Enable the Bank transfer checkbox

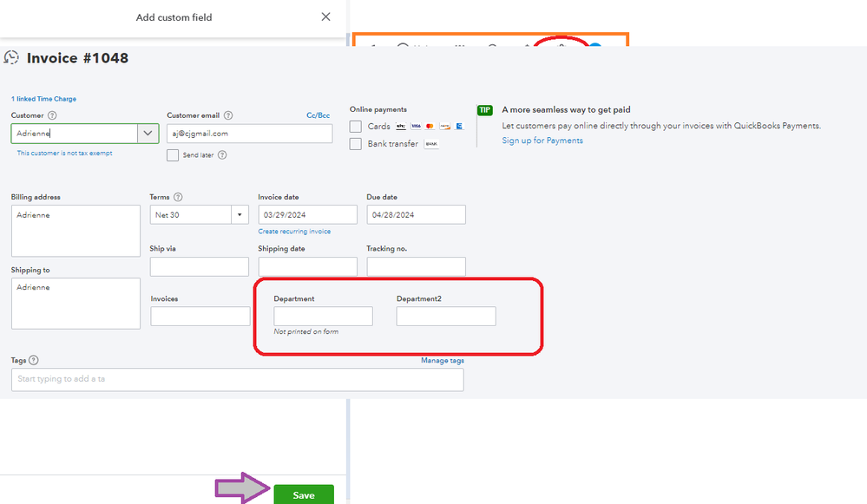356,144
